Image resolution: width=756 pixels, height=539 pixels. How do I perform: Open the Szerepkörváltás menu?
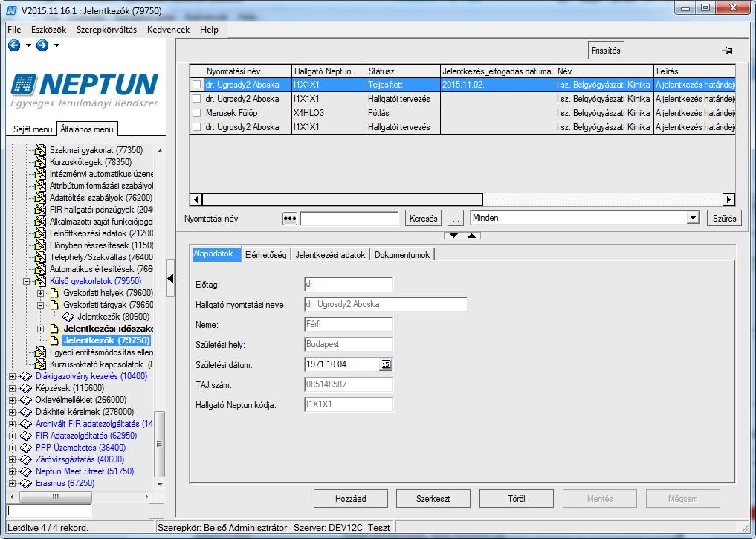click(106, 30)
